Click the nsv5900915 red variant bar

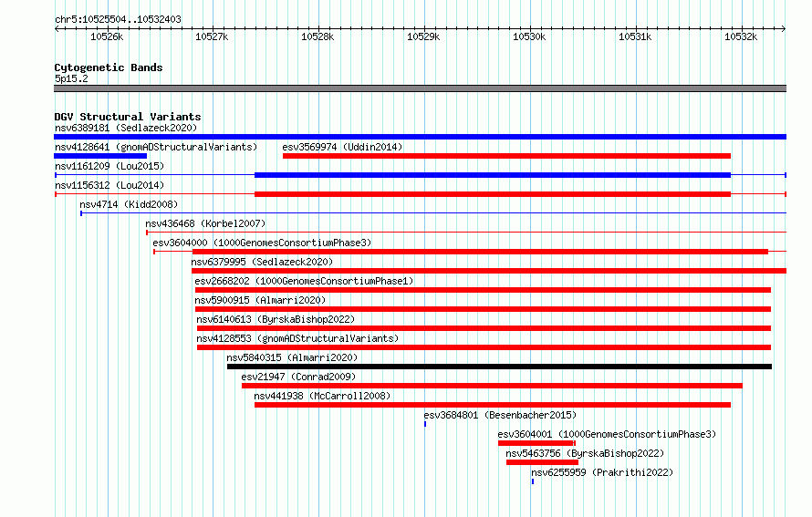click(483, 309)
